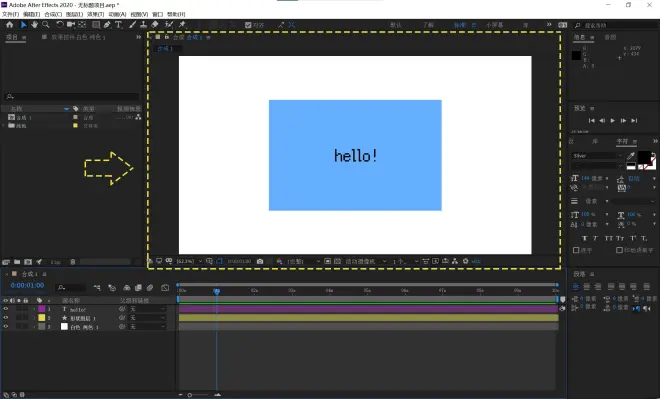Open the 效果 (Effect) menu
Image resolution: width=660 pixels, height=399 pixels.
click(96, 14)
